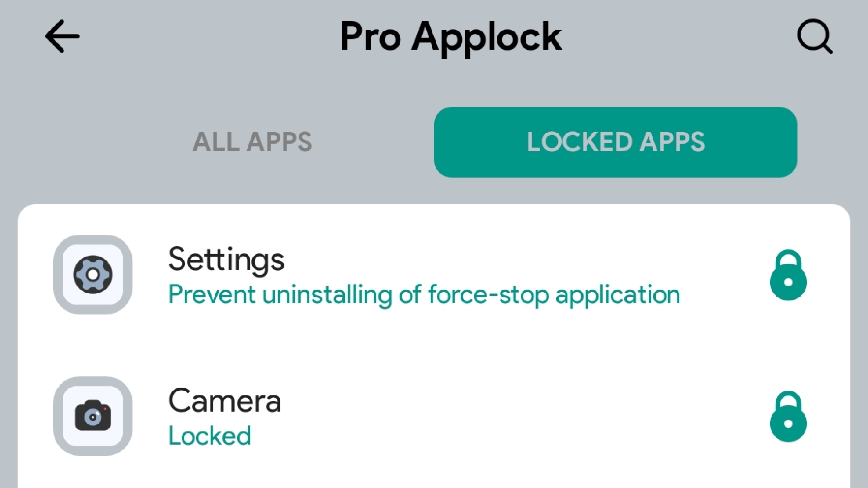Open the gear icon in Settings row
868x488 pixels.
(93, 274)
